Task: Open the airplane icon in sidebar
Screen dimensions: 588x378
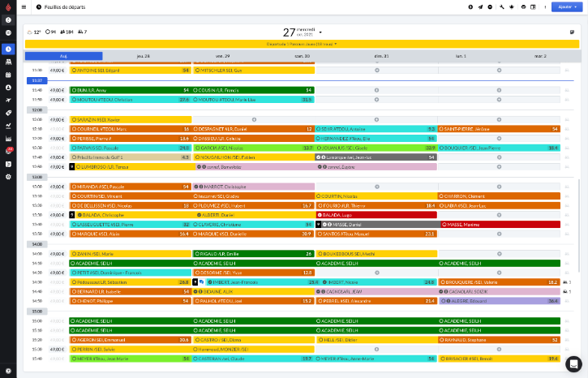Action: (x=8, y=100)
